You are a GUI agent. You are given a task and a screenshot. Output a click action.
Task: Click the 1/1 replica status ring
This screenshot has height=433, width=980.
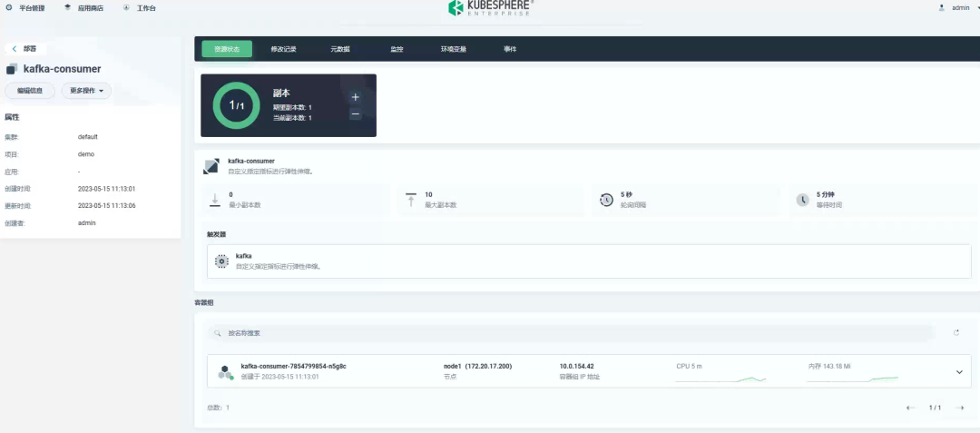[236, 105]
